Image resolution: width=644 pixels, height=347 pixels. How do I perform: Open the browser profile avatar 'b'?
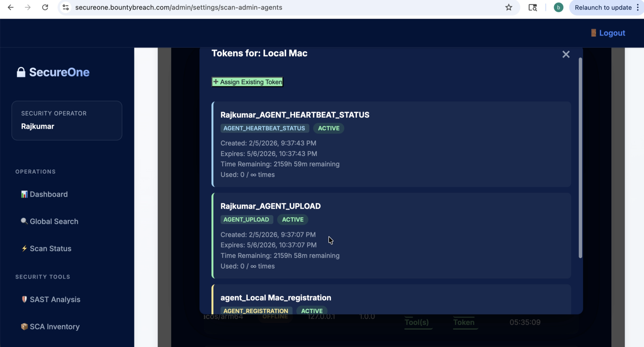pyautogui.click(x=558, y=7)
